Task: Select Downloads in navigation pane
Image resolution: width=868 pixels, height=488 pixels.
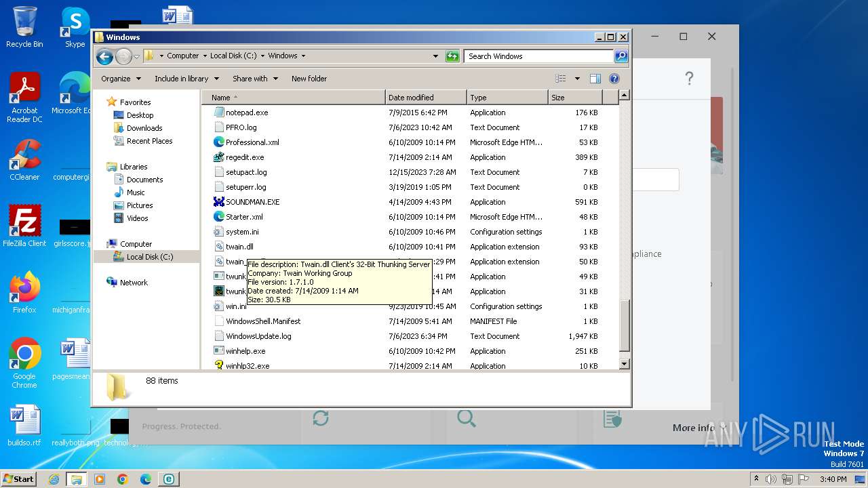Action: coord(144,128)
